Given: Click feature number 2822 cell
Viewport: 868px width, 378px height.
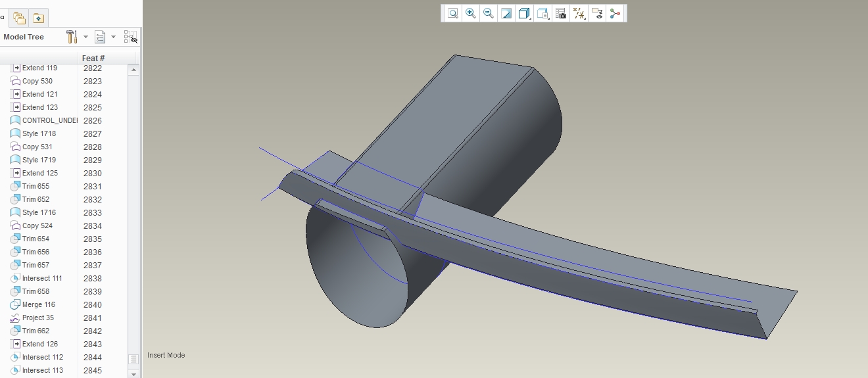Looking at the screenshot, I should point(93,68).
